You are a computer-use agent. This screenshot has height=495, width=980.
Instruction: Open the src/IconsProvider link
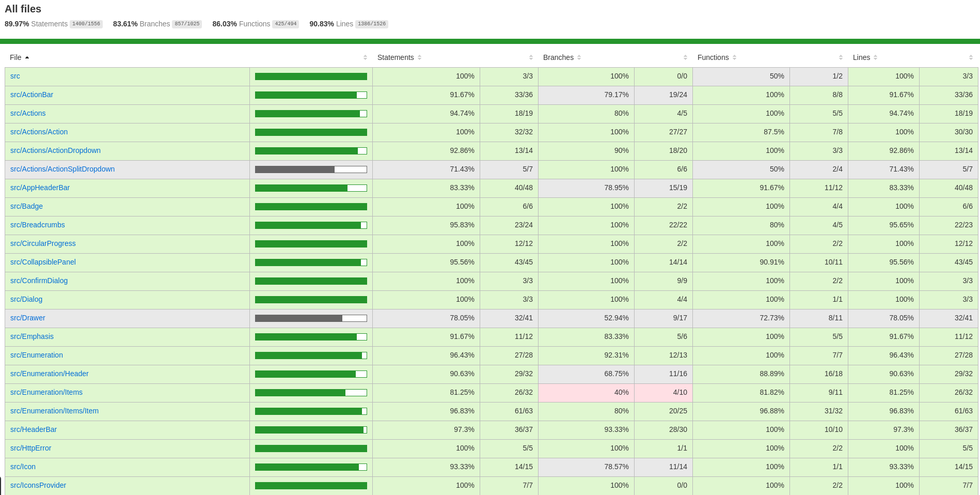pyautogui.click(x=38, y=485)
